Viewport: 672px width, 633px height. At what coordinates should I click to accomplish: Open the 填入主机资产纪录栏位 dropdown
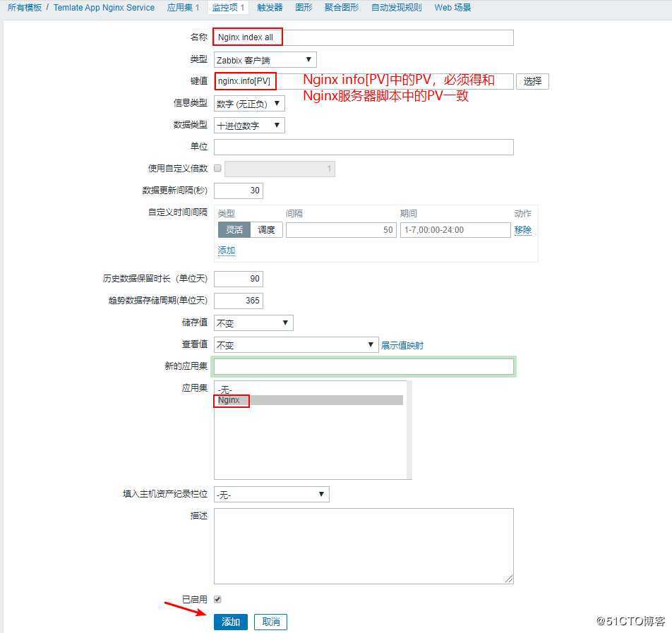point(272,494)
